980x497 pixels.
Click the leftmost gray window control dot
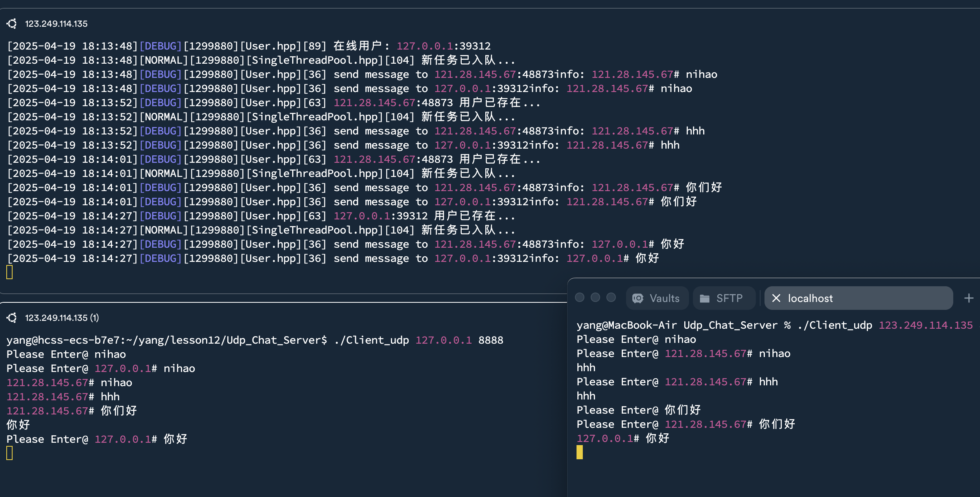click(x=580, y=298)
